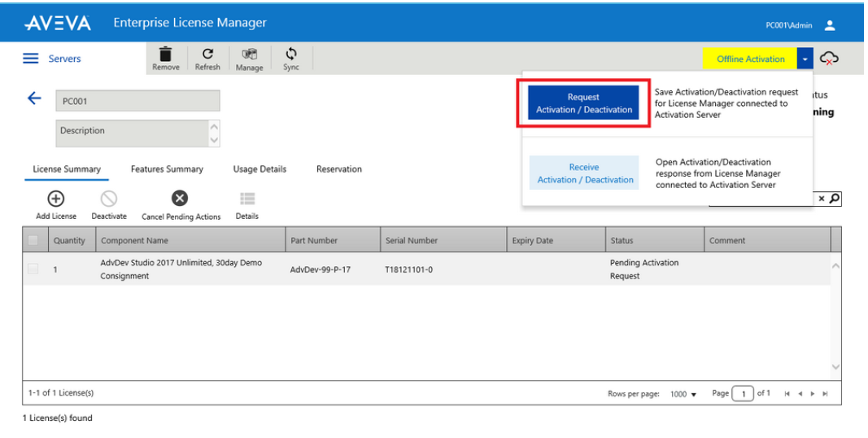
Task: Switch to License Summary tab
Action: (x=67, y=169)
